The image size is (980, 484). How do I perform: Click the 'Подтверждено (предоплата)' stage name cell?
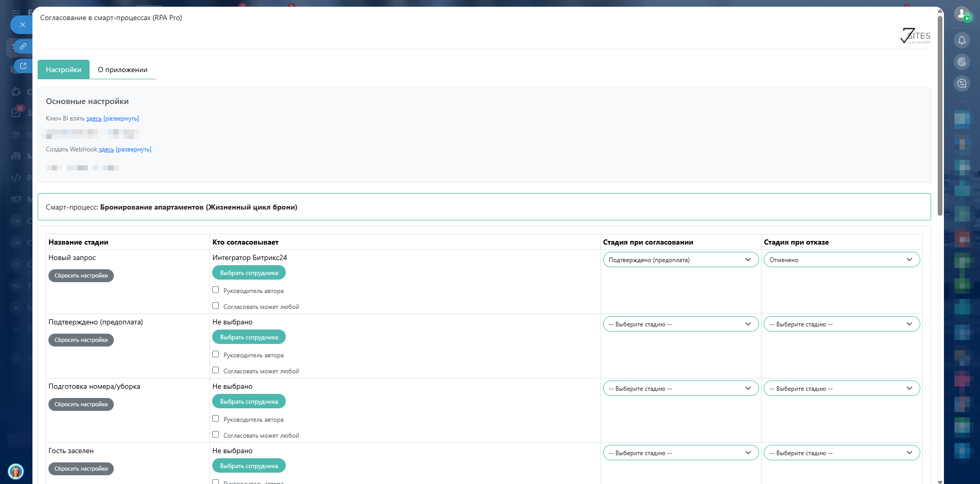(96, 322)
